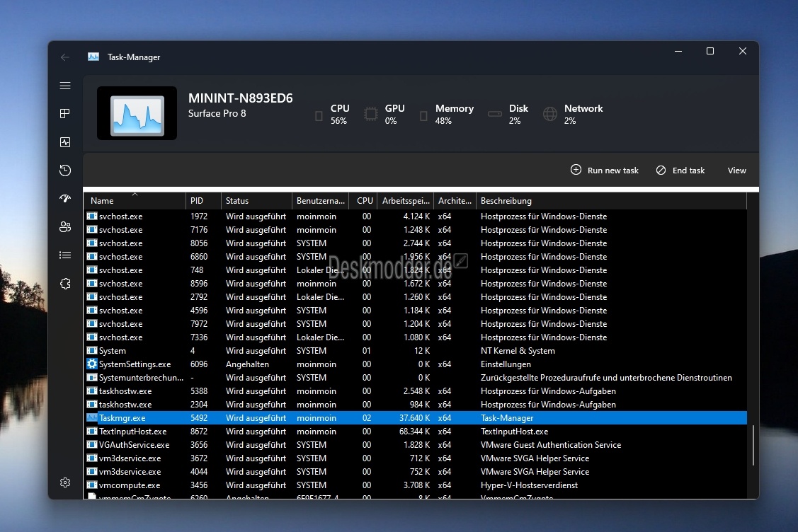
Task: Click the Surface Pro 8 model text
Action: 217,113
